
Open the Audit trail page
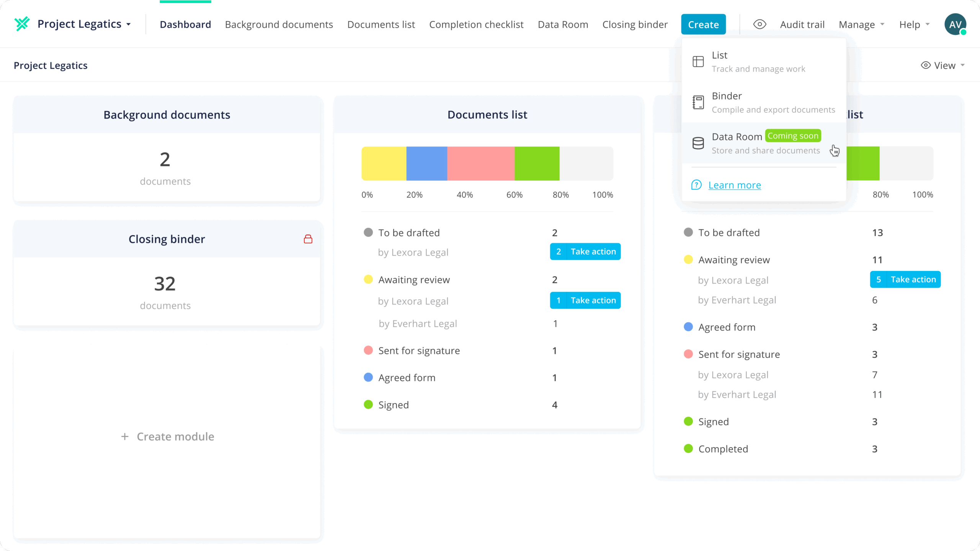pos(802,24)
